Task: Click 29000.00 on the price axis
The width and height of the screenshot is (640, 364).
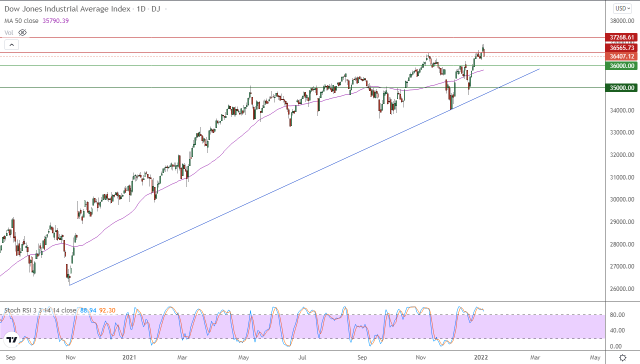Action: (622, 222)
